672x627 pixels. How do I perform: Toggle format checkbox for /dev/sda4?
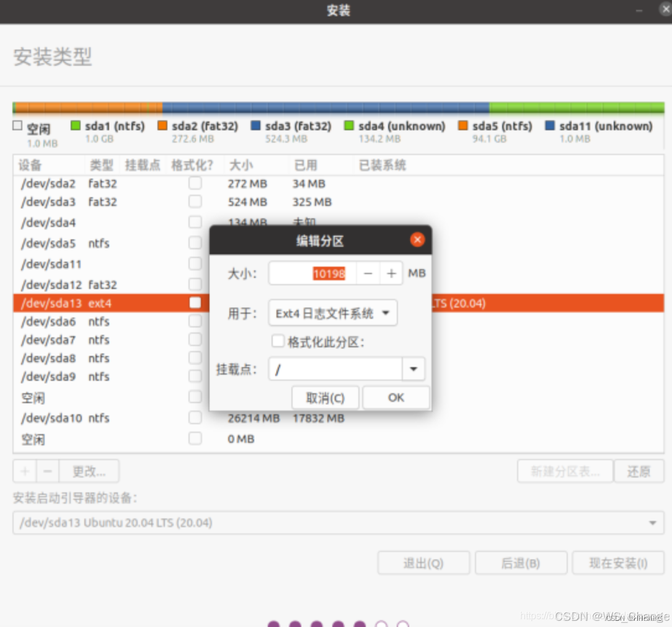[x=195, y=222]
